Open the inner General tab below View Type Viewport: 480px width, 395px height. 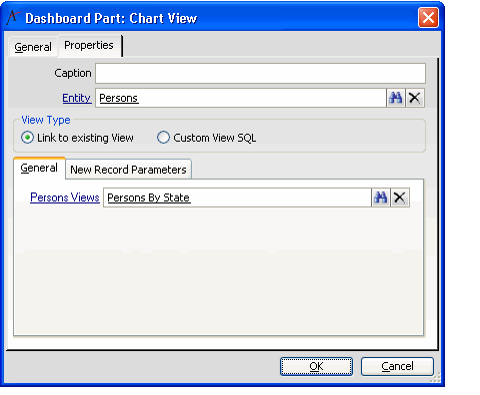pyautogui.click(x=39, y=168)
